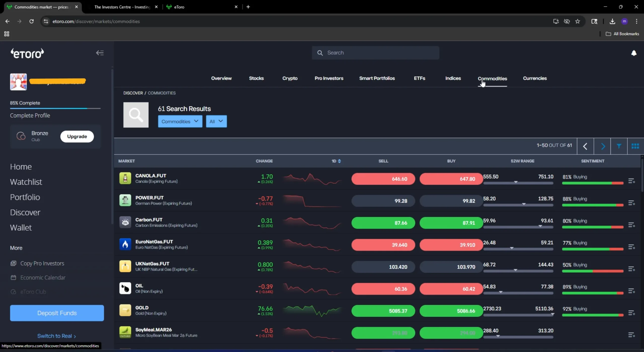Sell Carbon.FUT at 87.66
The height and width of the screenshot is (352, 644).
383,223
